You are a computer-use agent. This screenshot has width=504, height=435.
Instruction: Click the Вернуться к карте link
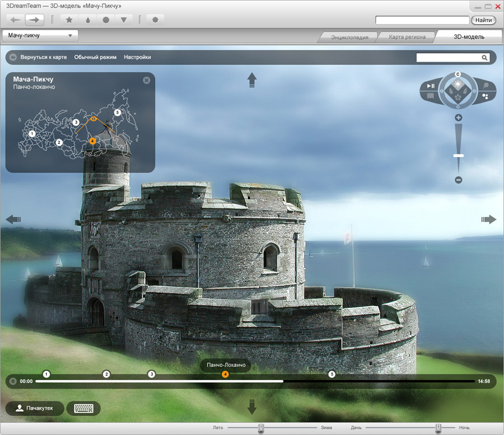click(43, 57)
